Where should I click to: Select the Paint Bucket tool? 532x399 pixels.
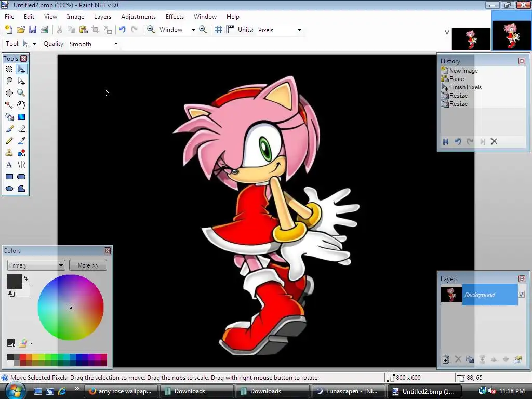[9, 117]
